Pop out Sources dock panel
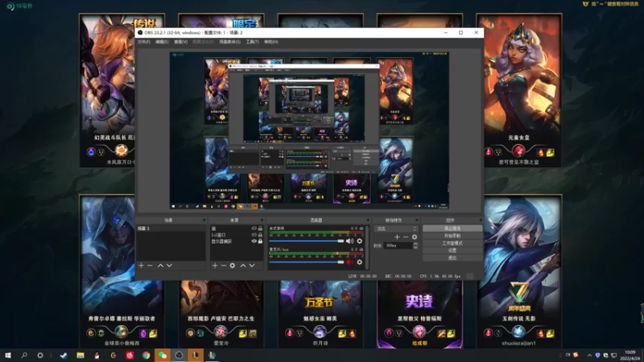The height and width of the screenshot is (362, 644). tap(262, 220)
